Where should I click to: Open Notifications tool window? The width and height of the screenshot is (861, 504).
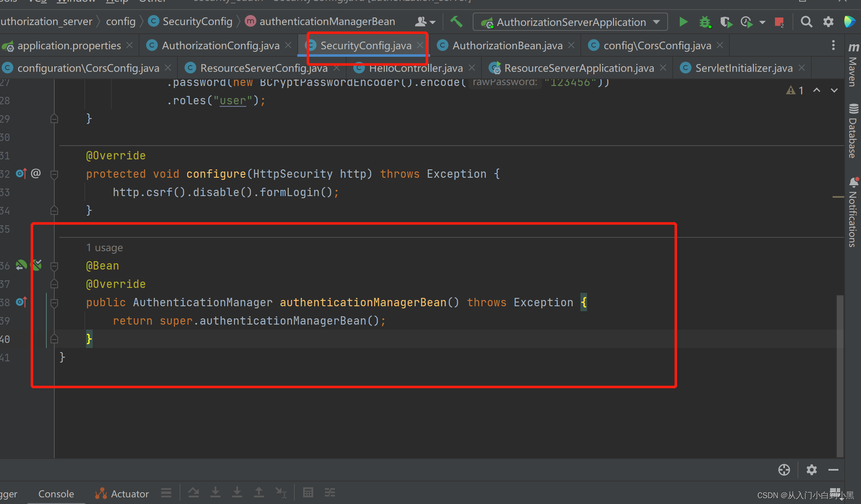point(853,212)
